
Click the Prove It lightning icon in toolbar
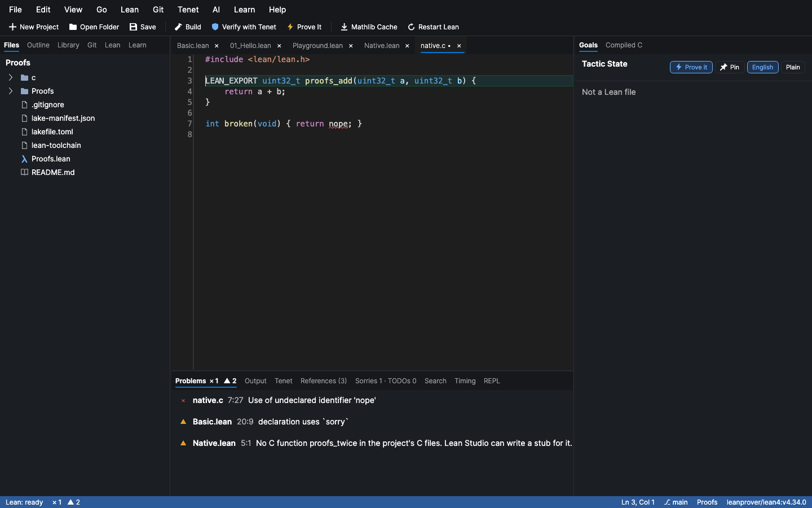290,27
